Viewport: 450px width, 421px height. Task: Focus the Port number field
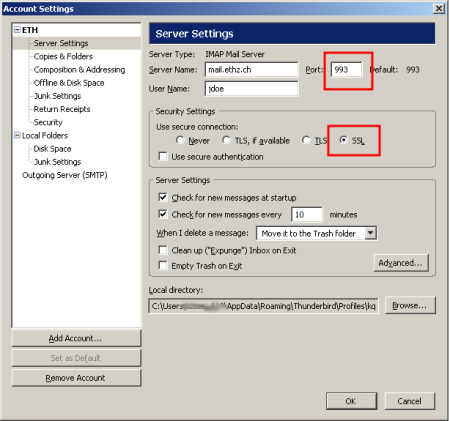pos(346,70)
